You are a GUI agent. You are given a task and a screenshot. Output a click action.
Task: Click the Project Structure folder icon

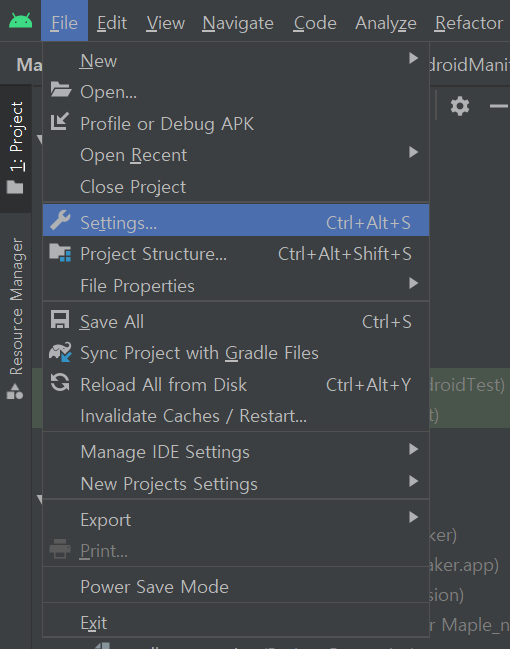click(x=60, y=252)
